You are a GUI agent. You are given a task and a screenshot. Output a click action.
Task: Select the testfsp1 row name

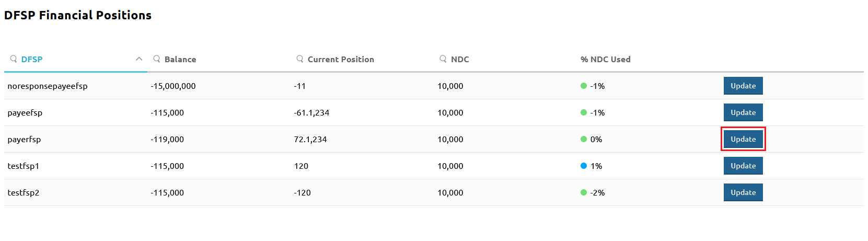tap(24, 166)
